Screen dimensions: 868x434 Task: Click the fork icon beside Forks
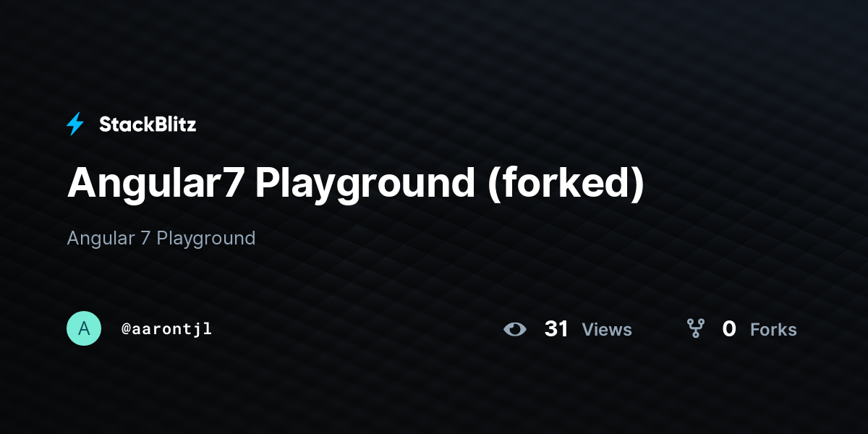tap(696, 329)
